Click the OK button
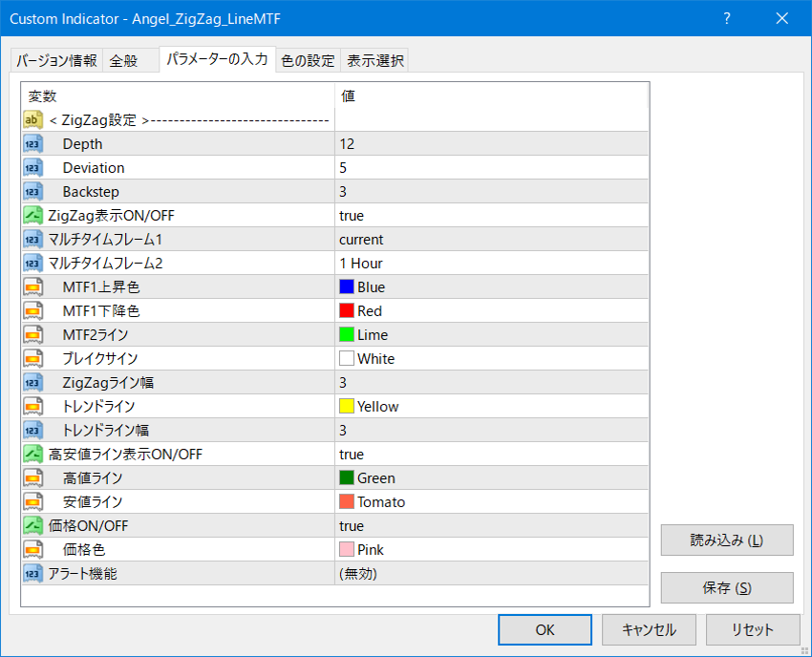The image size is (812, 657). [545, 629]
